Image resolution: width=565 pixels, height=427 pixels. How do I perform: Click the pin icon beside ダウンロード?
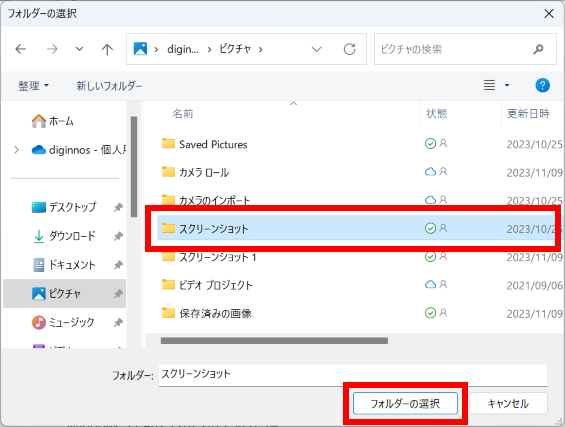tap(118, 236)
